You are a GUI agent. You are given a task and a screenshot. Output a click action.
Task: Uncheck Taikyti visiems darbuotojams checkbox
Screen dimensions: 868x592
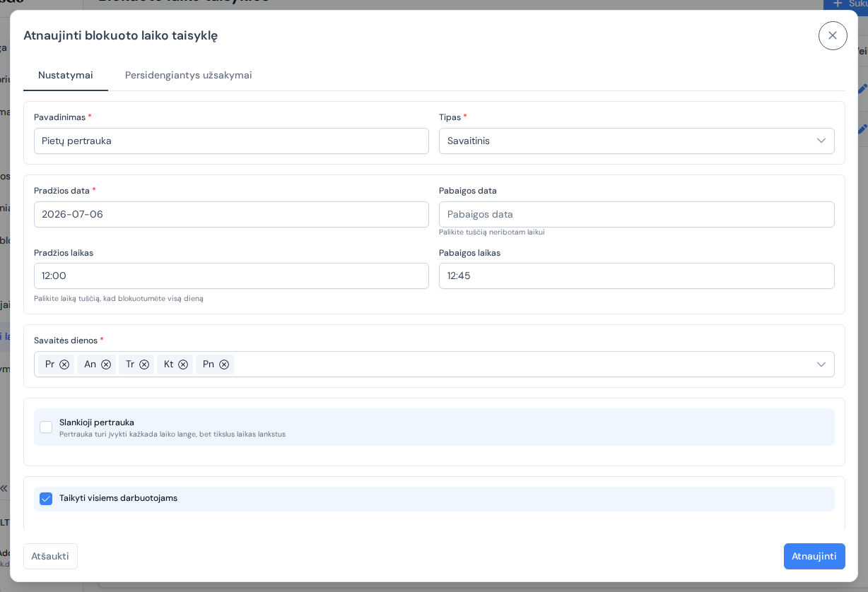tap(46, 499)
